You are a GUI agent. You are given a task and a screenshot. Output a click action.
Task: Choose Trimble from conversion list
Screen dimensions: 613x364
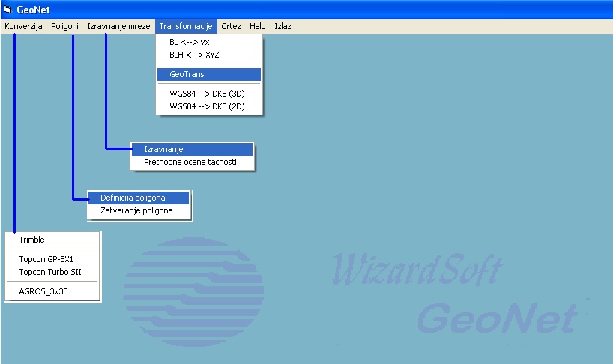point(32,240)
